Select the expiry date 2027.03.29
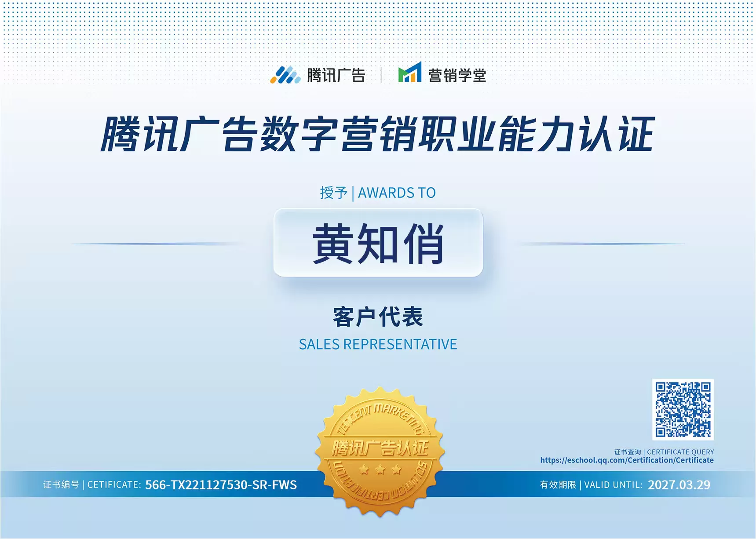Image resolution: width=756 pixels, height=539 pixels. point(679,484)
